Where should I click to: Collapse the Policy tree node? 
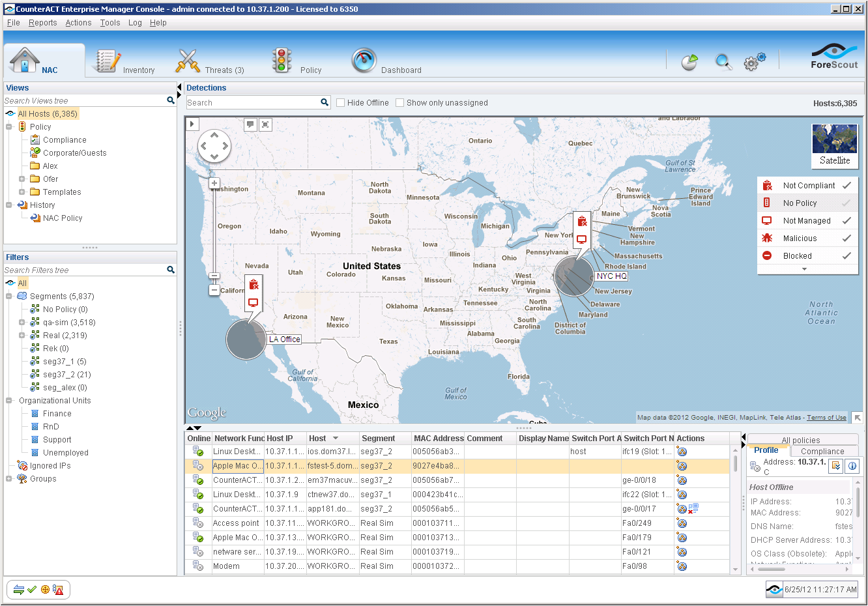[x=9, y=126]
